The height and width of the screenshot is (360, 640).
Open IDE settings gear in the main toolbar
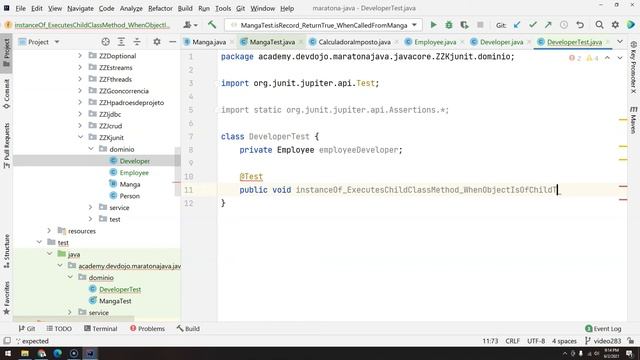[x=615, y=25]
